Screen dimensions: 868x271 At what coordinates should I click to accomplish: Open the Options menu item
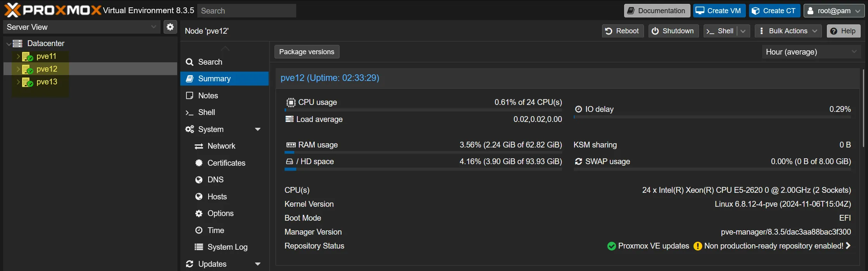[220, 213]
